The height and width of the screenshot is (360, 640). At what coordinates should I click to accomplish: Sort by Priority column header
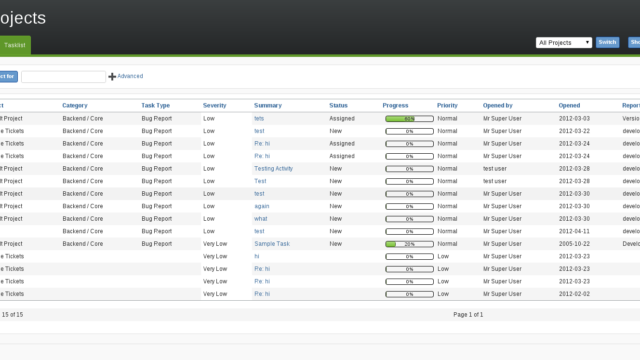(x=447, y=105)
